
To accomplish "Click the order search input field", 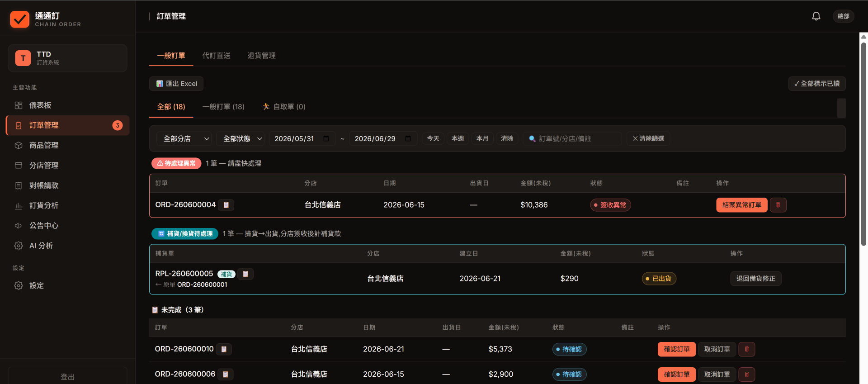I will [x=572, y=138].
